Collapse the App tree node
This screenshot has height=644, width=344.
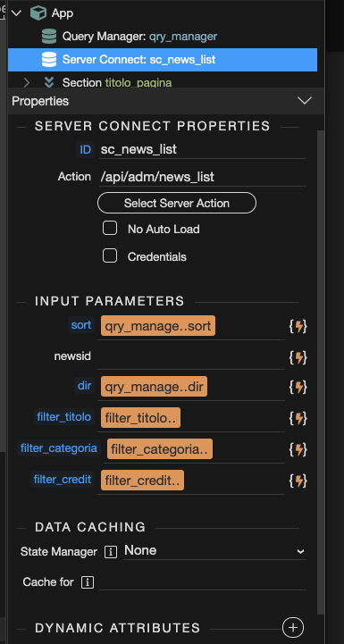16,13
